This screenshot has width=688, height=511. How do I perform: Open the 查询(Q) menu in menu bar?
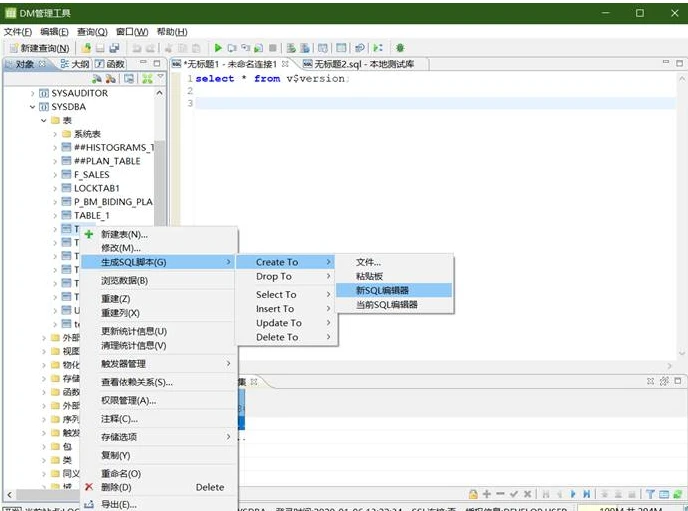(93, 32)
